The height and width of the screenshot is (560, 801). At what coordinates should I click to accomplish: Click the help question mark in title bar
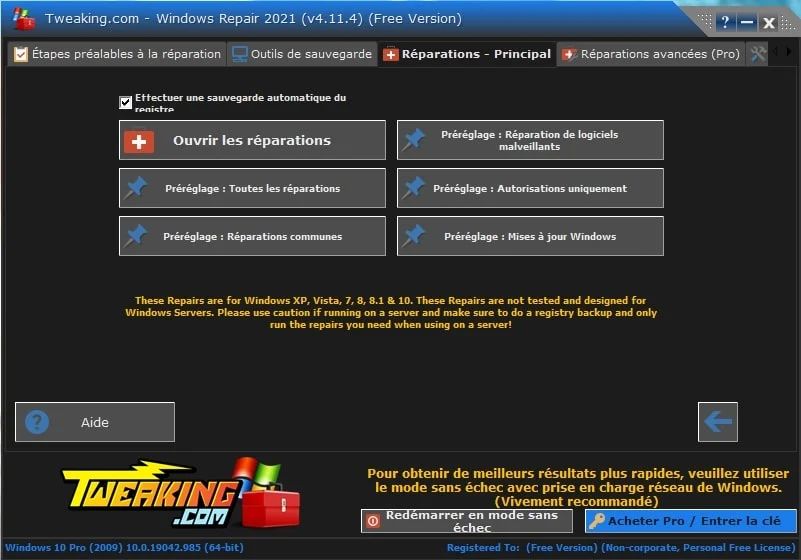point(726,22)
